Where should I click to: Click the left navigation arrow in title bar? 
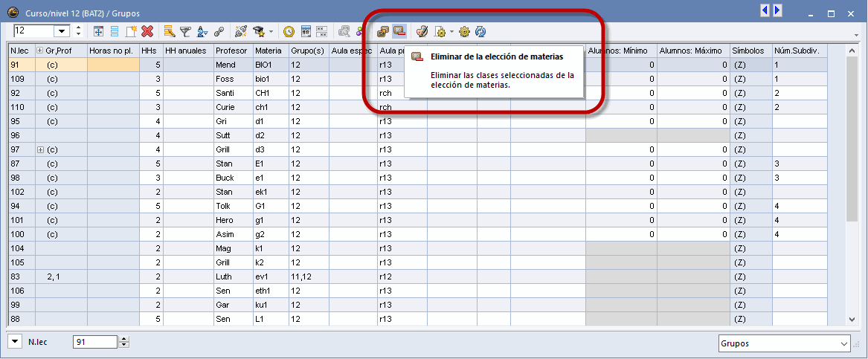(765, 10)
